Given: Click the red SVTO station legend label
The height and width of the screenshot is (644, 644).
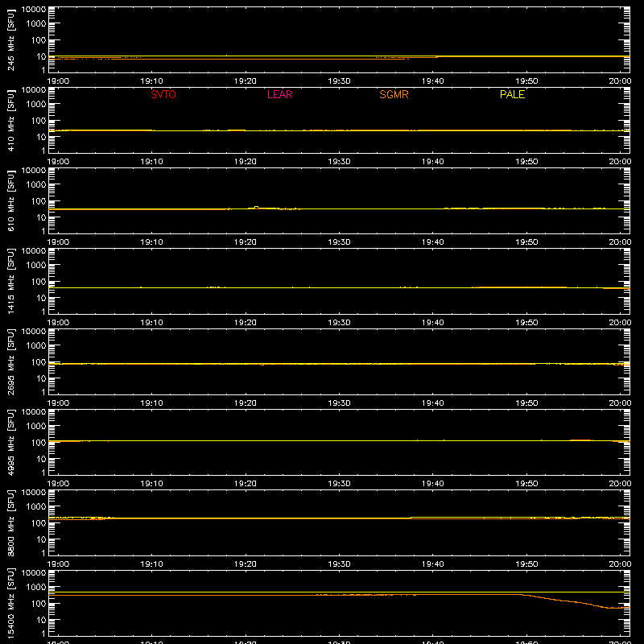Looking at the screenshot, I should [163, 94].
